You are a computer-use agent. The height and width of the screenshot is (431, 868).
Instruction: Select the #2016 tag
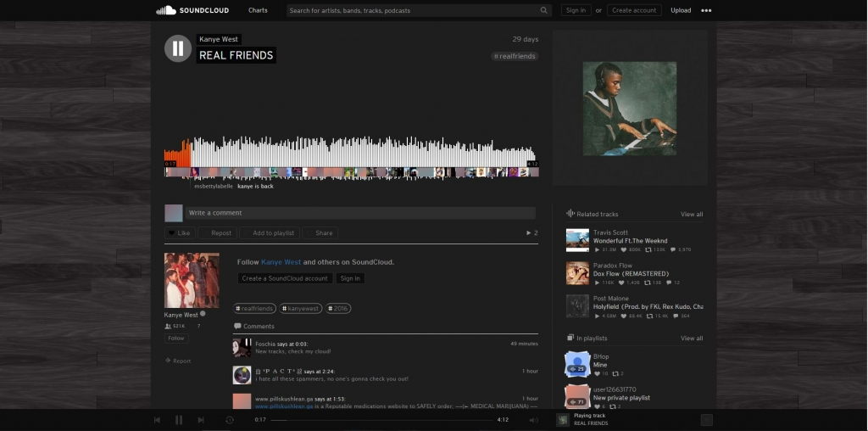337,309
